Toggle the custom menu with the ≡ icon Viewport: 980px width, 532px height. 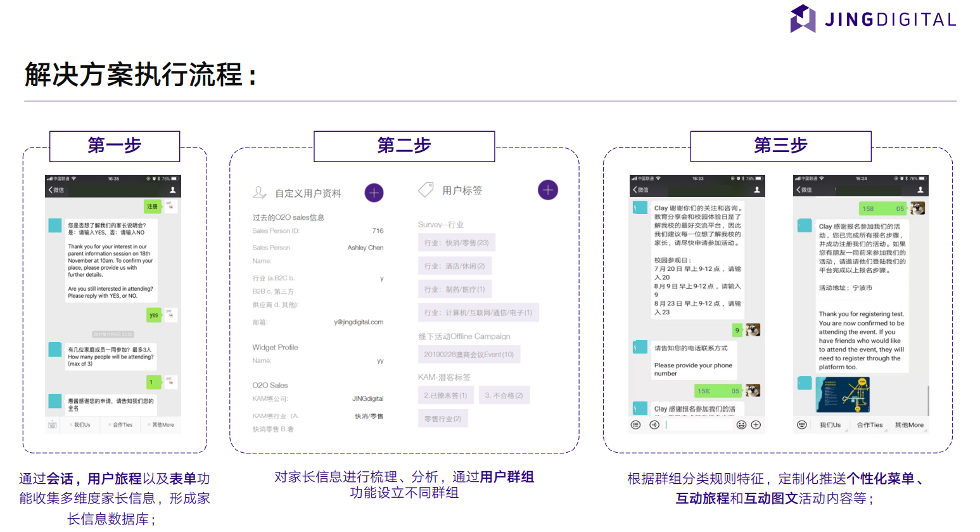(635, 425)
